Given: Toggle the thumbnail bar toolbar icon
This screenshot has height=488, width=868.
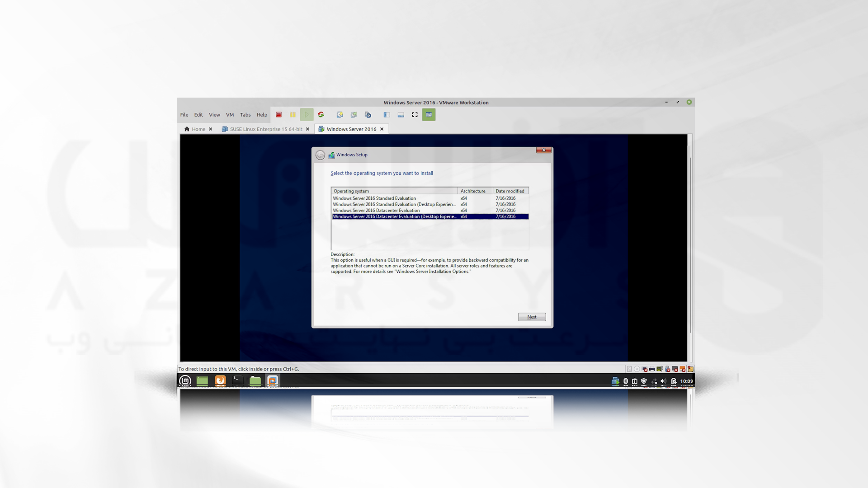Looking at the screenshot, I should pyautogui.click(x=401, y=115).
